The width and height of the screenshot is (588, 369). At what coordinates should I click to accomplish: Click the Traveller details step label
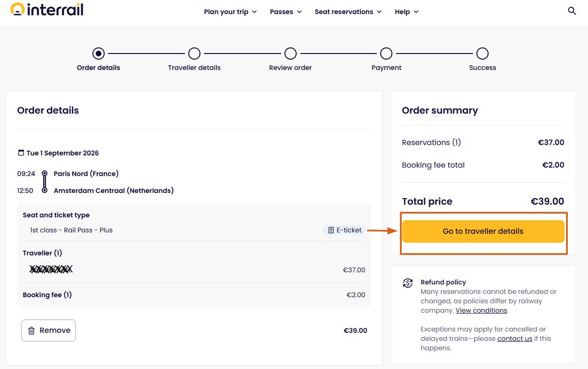pos(194,68)
